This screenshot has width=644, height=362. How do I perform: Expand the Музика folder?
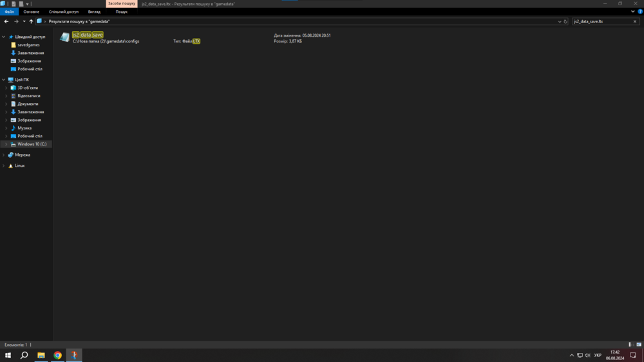[6, 128]
